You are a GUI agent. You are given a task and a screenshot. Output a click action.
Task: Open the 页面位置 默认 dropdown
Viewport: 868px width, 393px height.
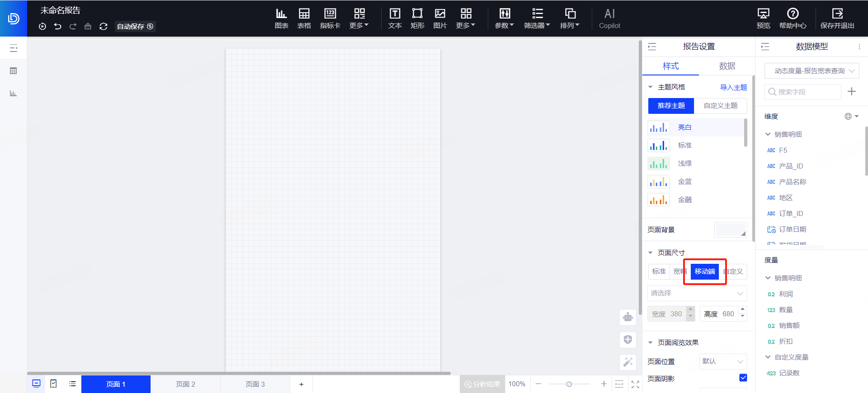pyautogui.click(x=722, y=361)
